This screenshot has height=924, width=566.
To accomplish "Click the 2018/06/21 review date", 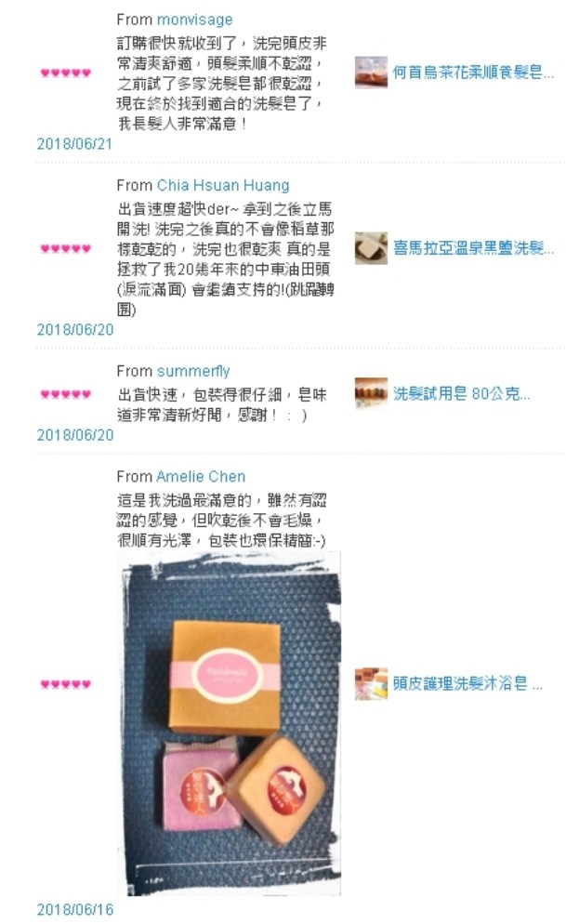I will [x=74, y=144].
